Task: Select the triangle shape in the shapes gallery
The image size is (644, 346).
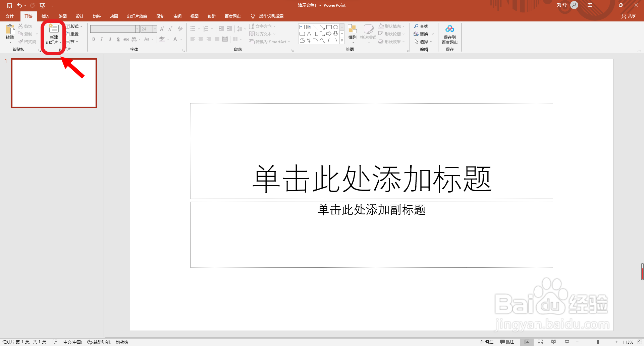Action: (309, 34)
